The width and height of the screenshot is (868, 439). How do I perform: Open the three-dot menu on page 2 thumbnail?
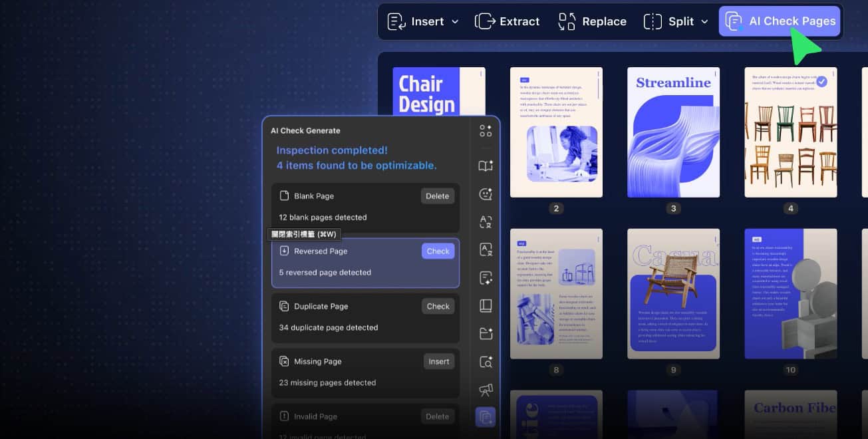(598, 74)
